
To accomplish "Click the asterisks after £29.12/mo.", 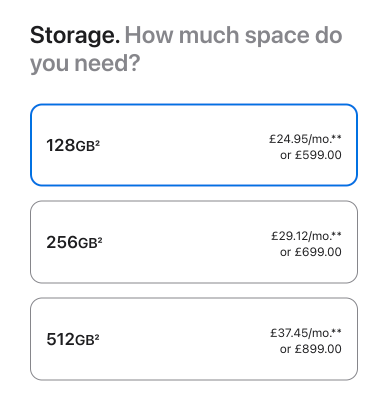I will (337, 234).
